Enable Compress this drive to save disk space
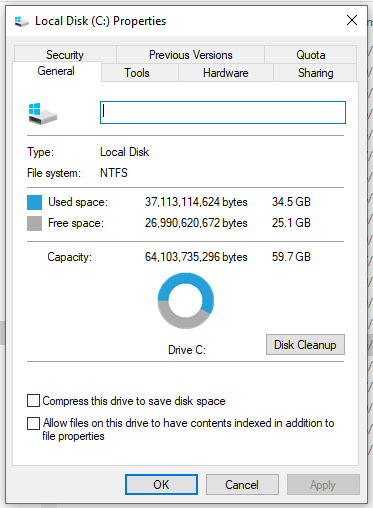Viewport: 373px width, 508px height. 33,401
